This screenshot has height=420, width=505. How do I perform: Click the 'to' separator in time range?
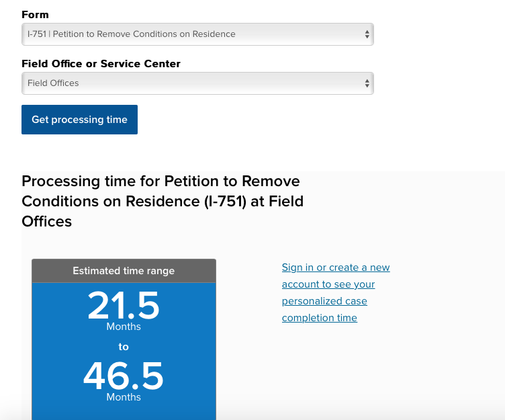point(124,347)
